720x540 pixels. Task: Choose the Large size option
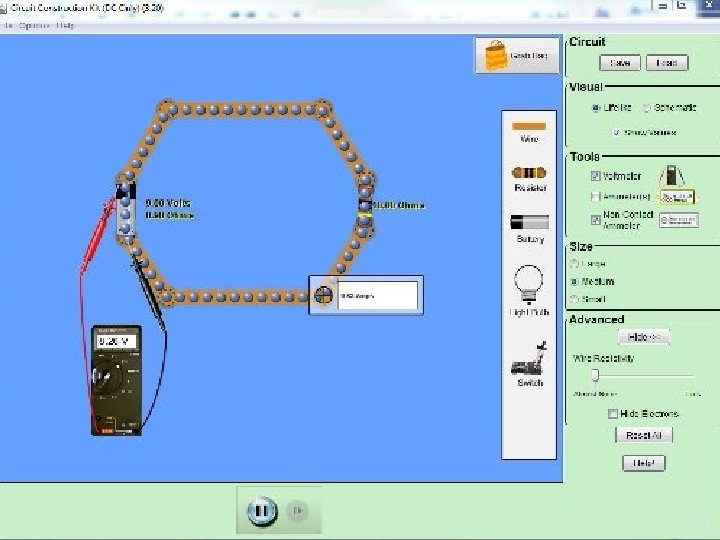point(574,264)
